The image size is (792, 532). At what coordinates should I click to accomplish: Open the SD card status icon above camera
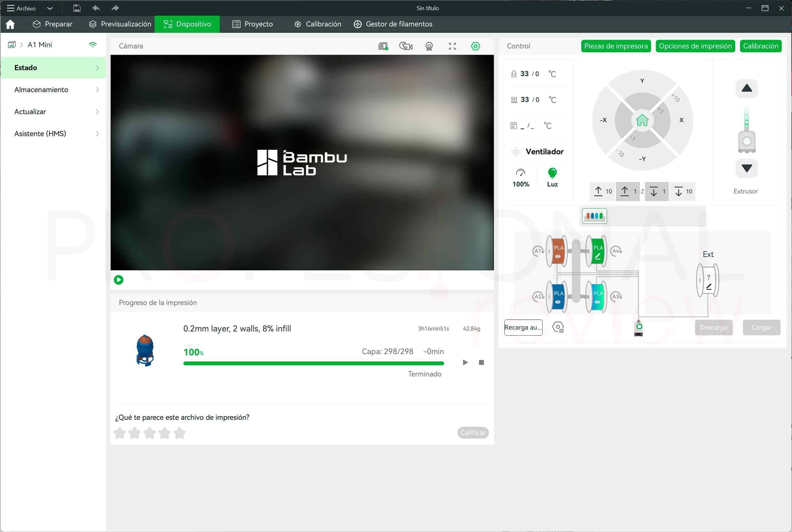383,46
